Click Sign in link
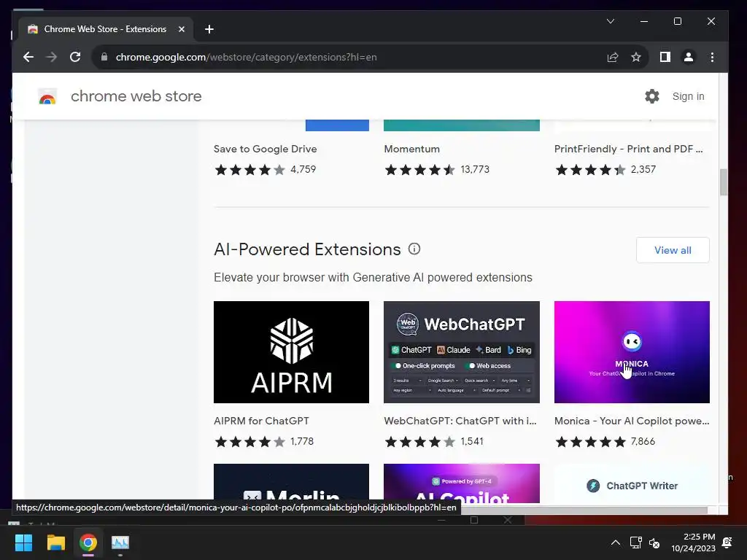Viewport: 747px width, 560px height. click(x=689, y=96)
